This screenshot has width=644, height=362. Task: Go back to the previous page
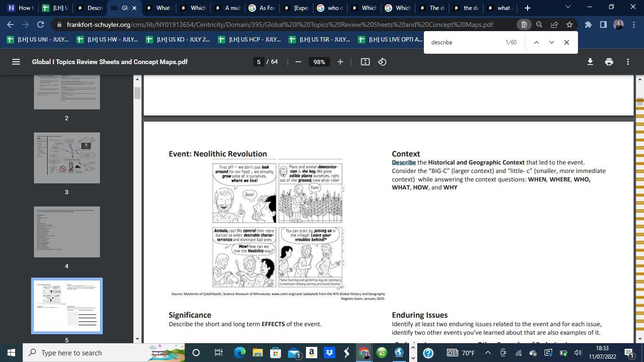pyautogui.click(x=10, y=25)
